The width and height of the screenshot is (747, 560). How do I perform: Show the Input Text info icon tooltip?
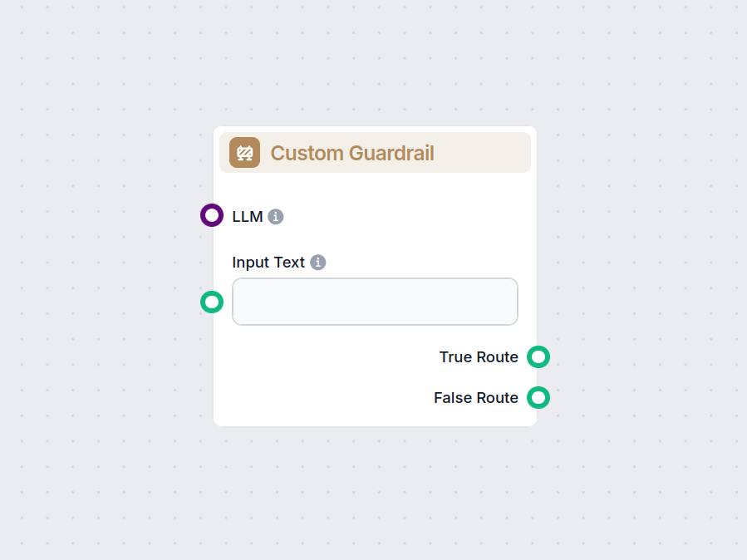[x=318, y=263]
